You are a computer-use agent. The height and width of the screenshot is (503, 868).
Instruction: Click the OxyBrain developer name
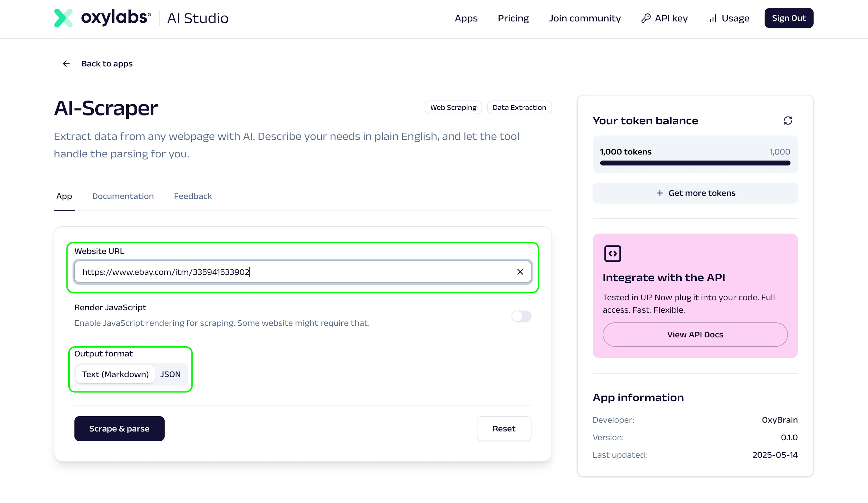pos(780,420)
